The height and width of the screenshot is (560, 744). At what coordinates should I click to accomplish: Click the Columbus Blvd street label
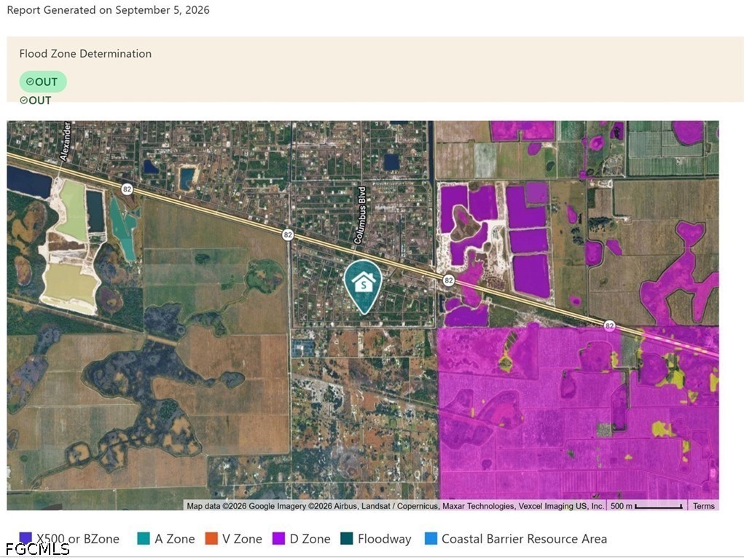coord(360,216)
